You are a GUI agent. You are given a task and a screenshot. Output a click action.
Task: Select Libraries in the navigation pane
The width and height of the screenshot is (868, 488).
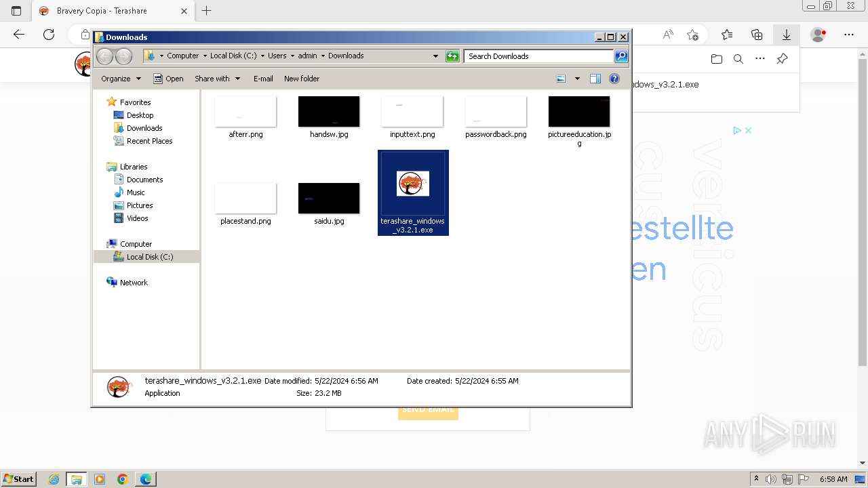127,167
